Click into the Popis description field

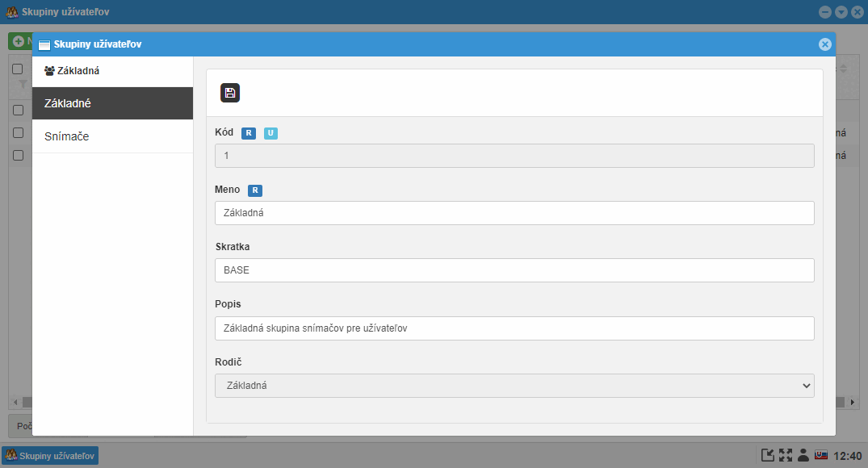(x=514, y=328)
